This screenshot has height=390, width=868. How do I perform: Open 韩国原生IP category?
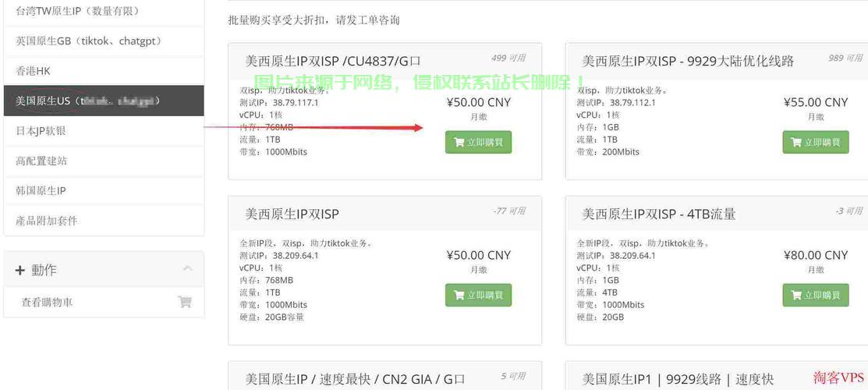[104, 191]
